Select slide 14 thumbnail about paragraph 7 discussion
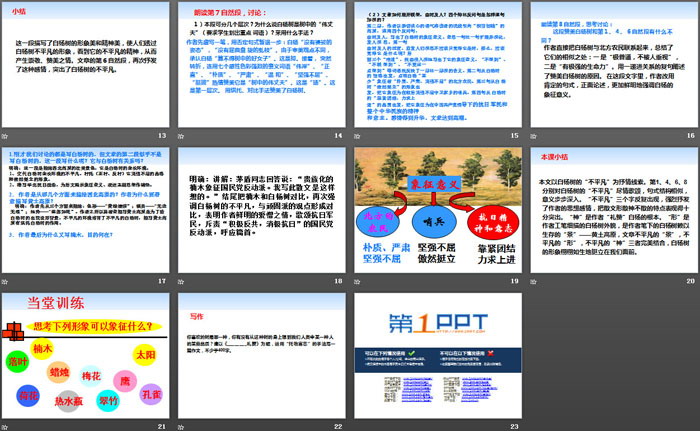The image size is (700, 431). (262, 65)
